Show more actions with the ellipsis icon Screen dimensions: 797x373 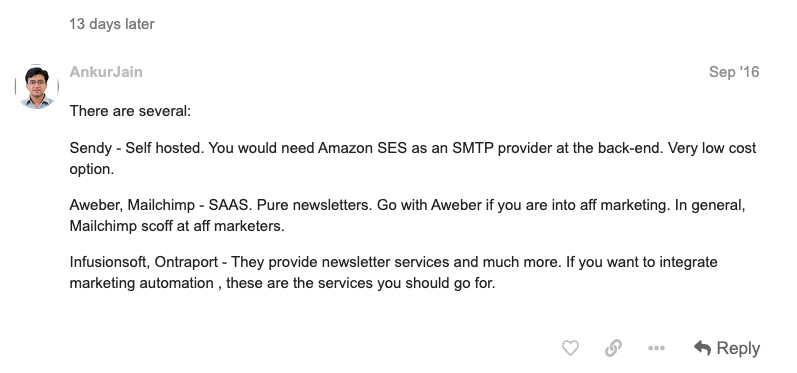[657, 348]
